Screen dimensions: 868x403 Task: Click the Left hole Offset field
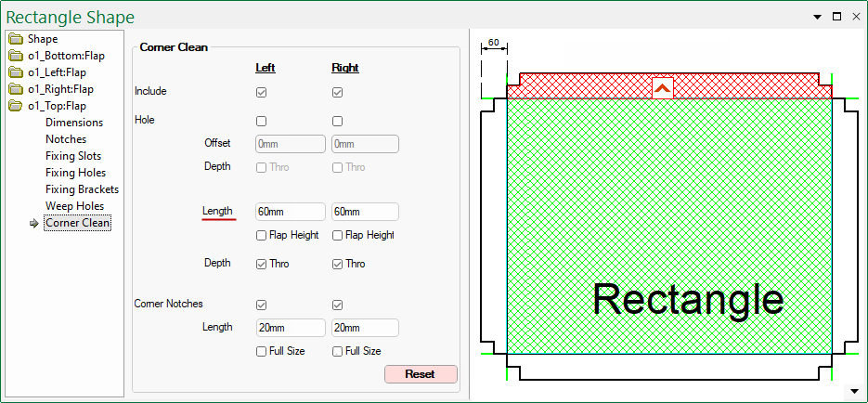pos(291,144)
